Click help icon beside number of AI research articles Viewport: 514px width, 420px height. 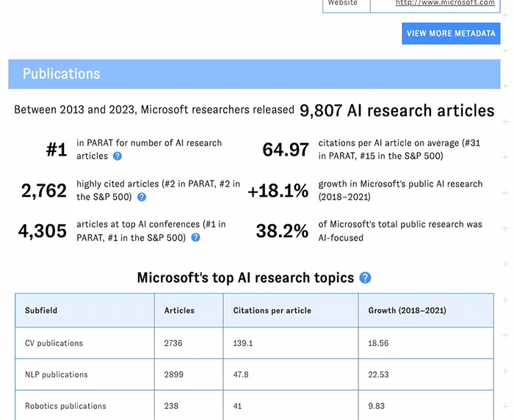click(117, 156)
